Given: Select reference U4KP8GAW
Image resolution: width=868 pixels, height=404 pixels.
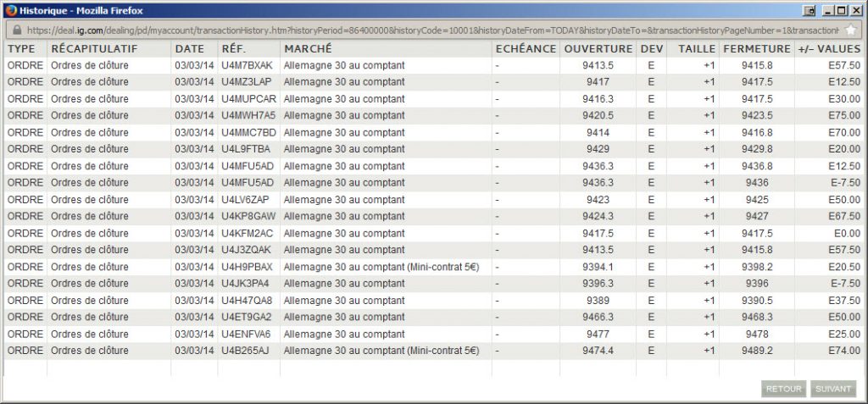Looking at the screenshot, I should pyautogui.click(x=248, y=216).
